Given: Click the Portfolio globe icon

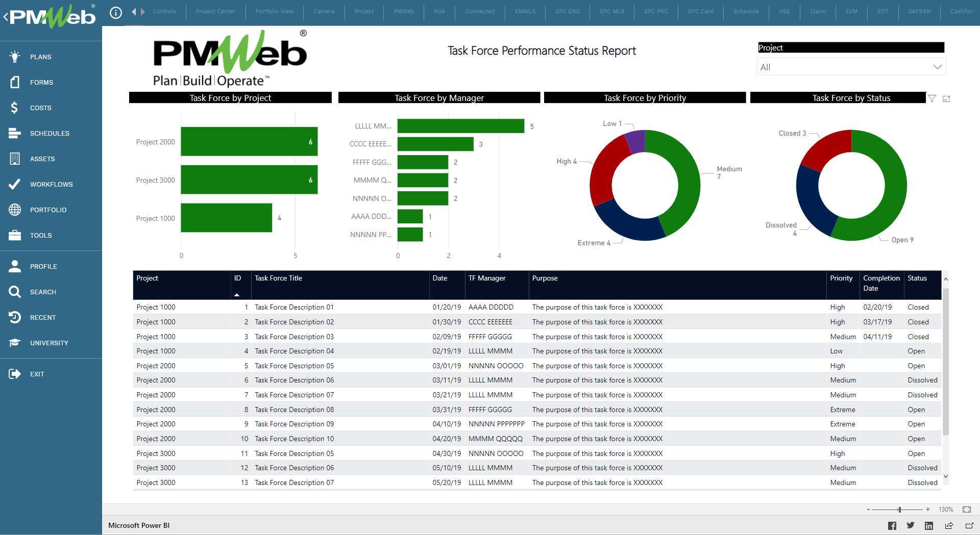Looking at the screenshot, I should pos(15,210).
